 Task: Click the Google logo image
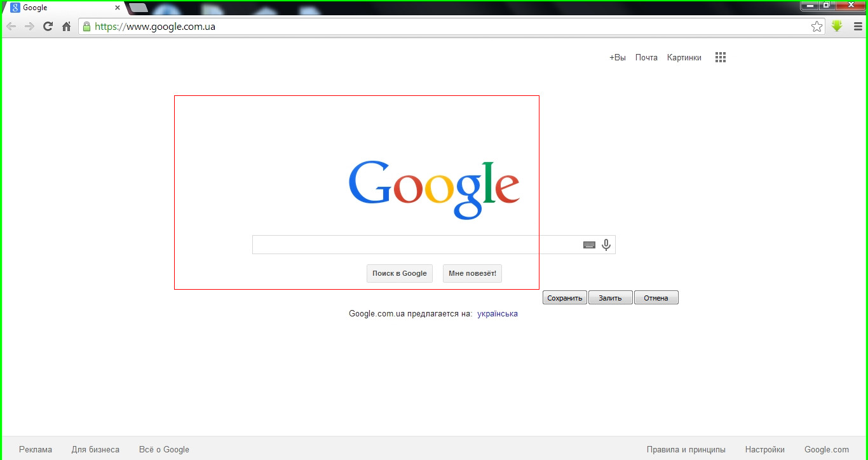pos(434,189)
